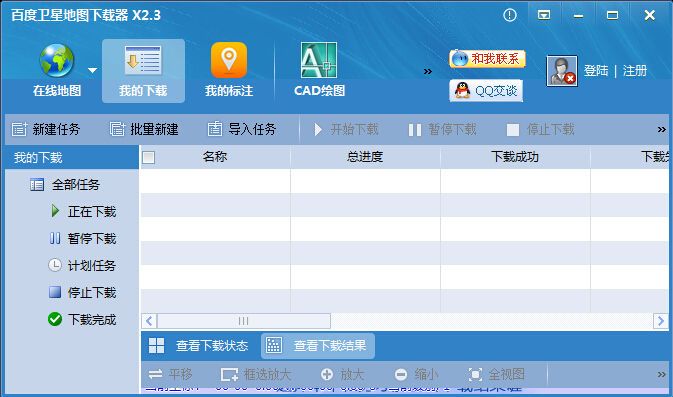Open the 在线地图 globe icon
This screenshot has height=397, width=673.
(x=57, y=61)
